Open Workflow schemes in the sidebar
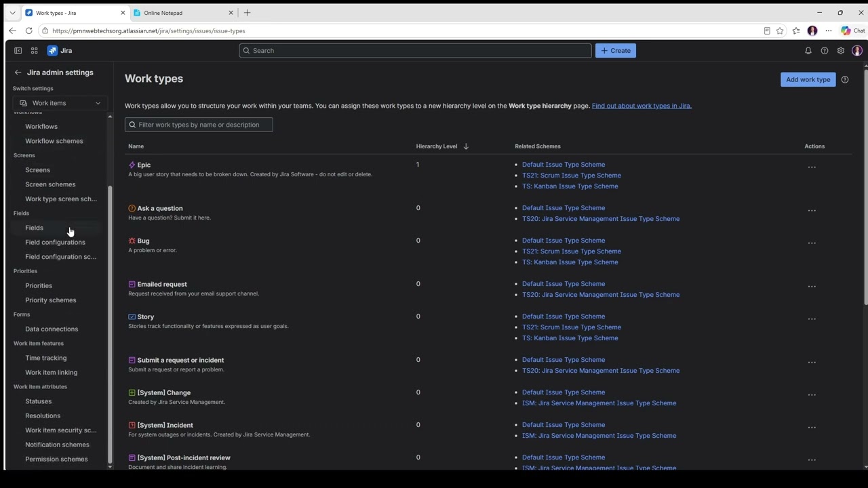 [54, 141]
